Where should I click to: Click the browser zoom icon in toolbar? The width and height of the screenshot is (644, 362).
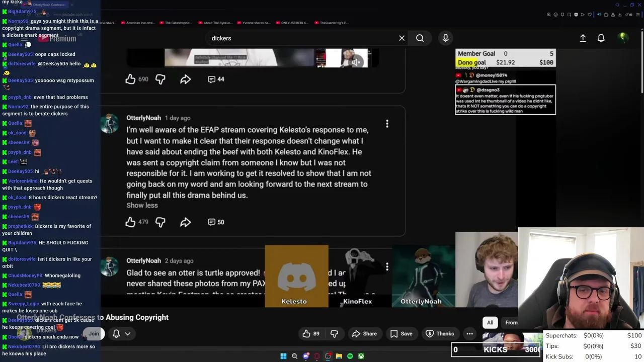tap(549, 15)
